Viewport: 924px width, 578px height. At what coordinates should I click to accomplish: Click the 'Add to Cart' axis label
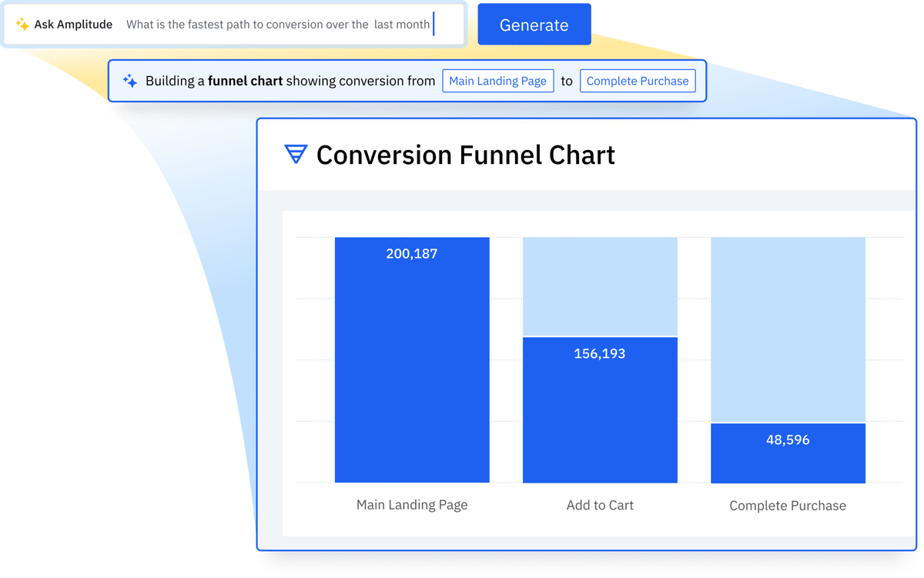coord(600,506)
